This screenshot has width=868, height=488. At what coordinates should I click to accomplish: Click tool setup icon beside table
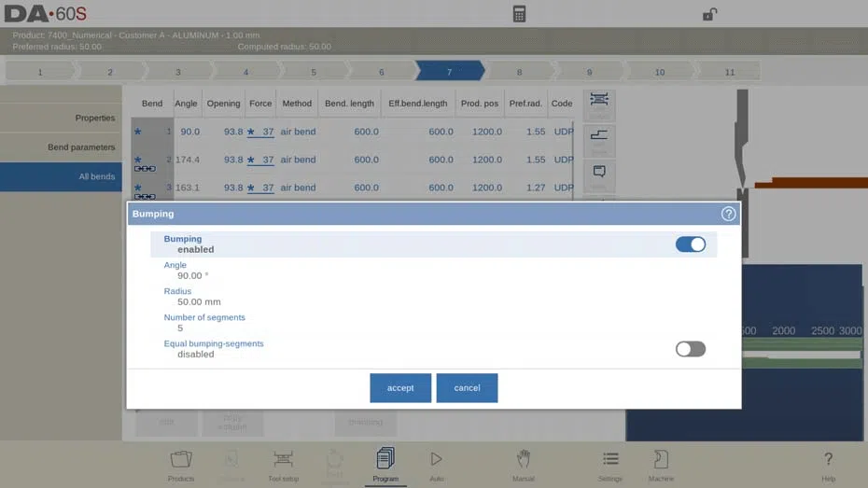[599, 105]
